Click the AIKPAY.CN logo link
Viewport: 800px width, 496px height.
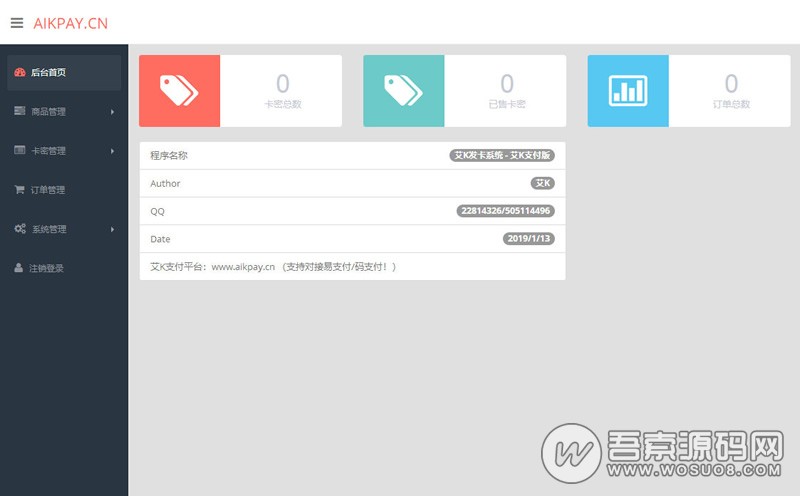pos(70,23)
